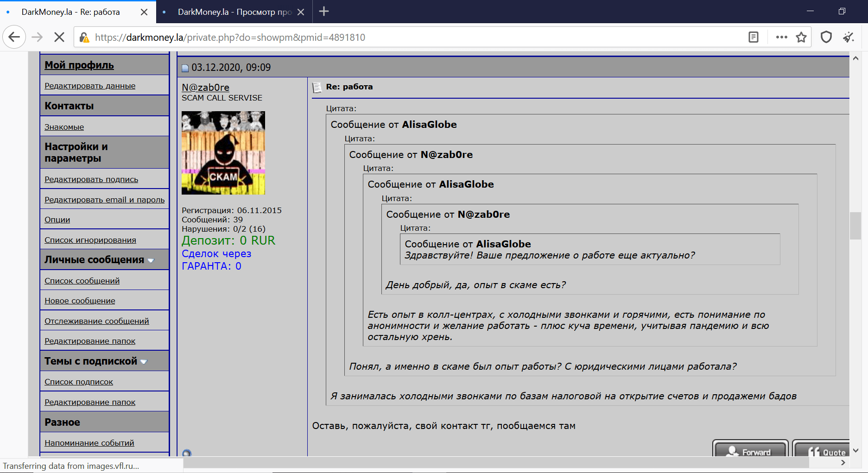
Task: Stop page loading with the X button
Action: point(59,38)
